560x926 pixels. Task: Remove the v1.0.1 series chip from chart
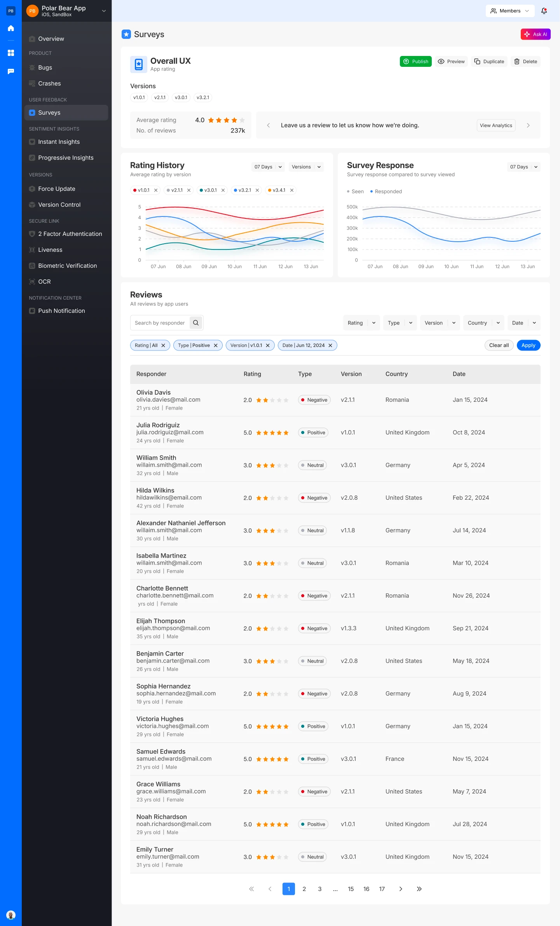pos(156,190)
